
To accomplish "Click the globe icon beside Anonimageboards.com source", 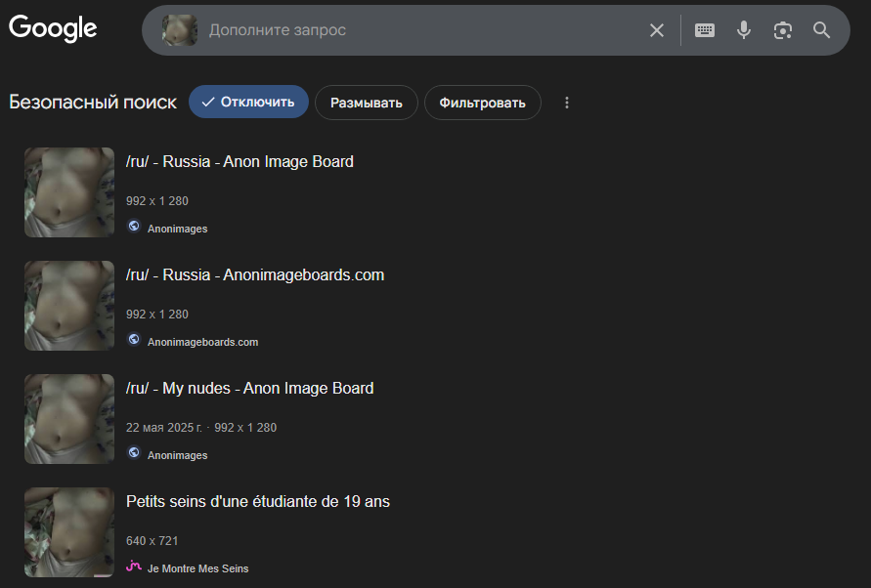I will coord(134,339).
